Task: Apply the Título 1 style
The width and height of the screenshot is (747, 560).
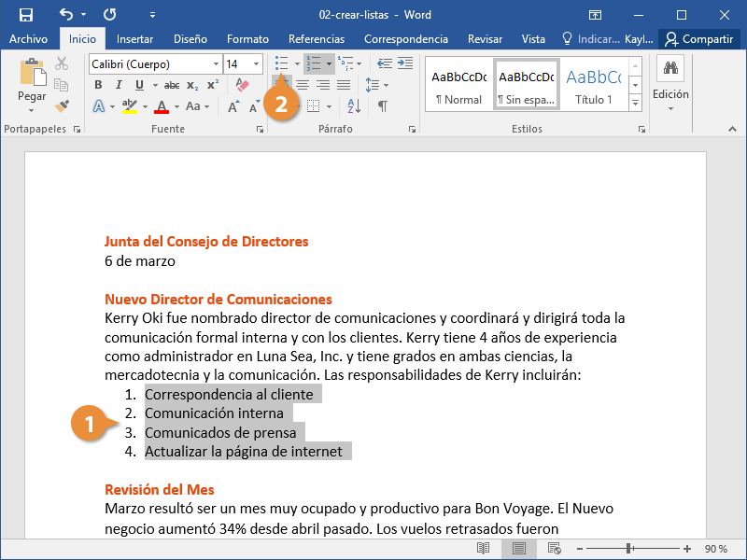Action: [594, 86]
